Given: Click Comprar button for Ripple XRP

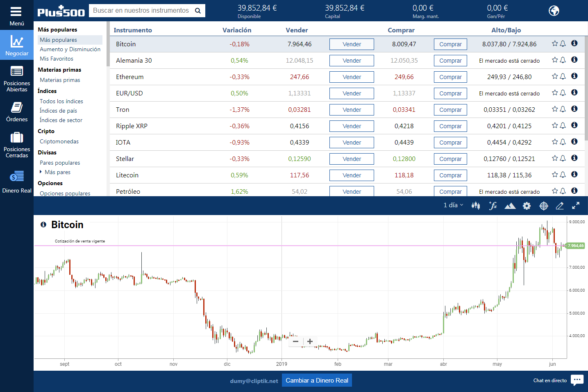Looking at the screenshot, I should [450, 126].
